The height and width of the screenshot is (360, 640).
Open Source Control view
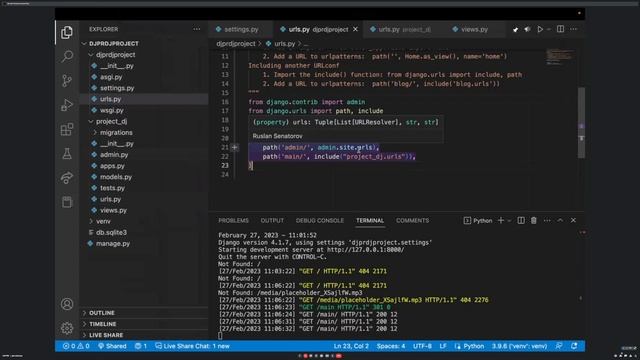tap(67, 80)
